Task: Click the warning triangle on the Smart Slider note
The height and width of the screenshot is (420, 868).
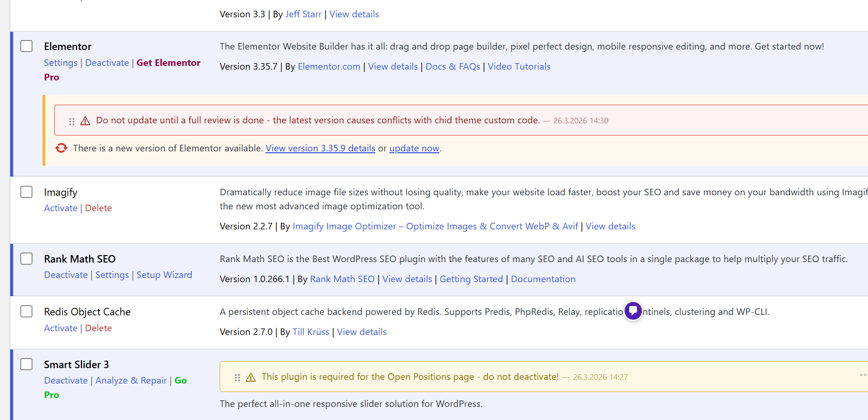Action: pyautogui.click(x=251, y=377)
